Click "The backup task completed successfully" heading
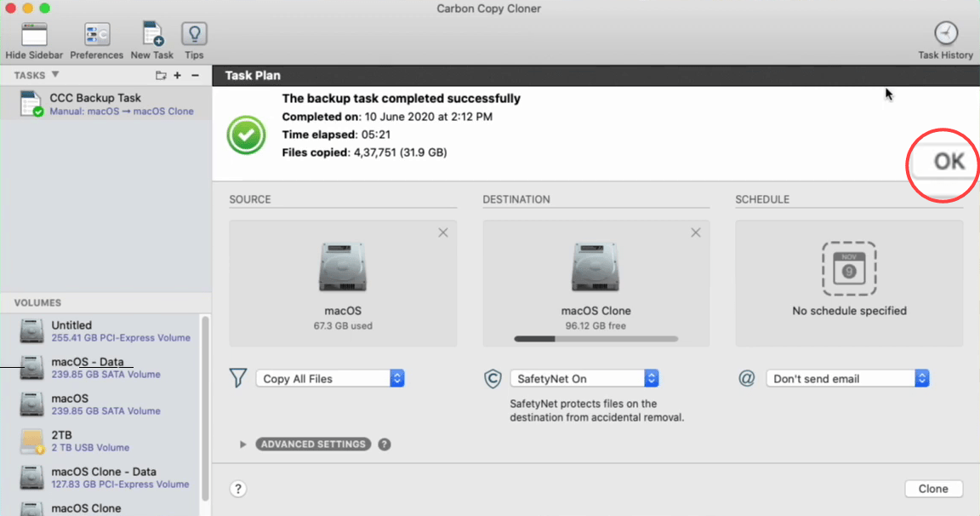The width and height of the screenshot is (980, 516). 401,98
